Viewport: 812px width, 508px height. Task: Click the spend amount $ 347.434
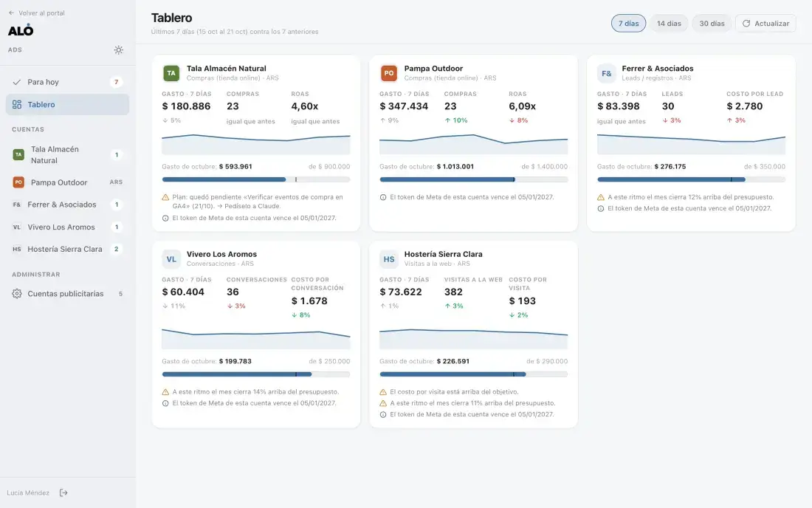pos(404,106)
